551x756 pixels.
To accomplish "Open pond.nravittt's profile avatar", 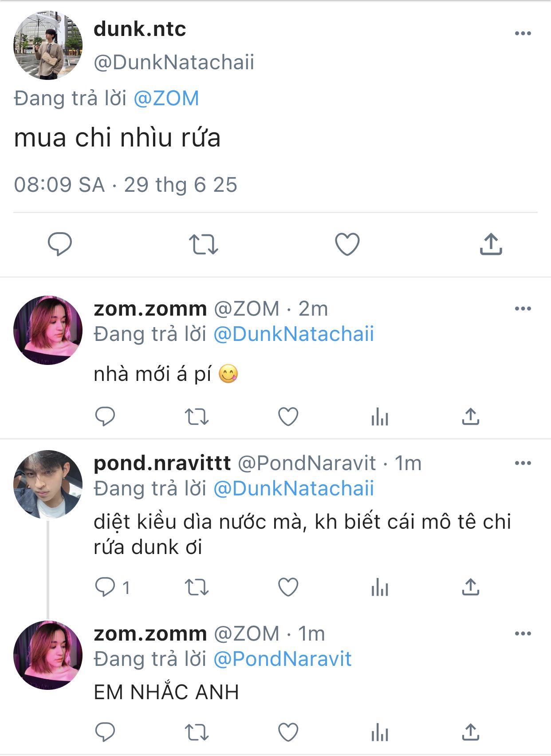I will 48,484.
